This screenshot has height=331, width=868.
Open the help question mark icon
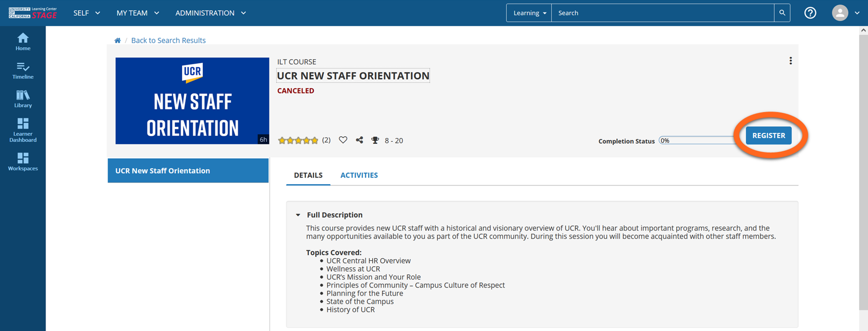click(810, 13)
